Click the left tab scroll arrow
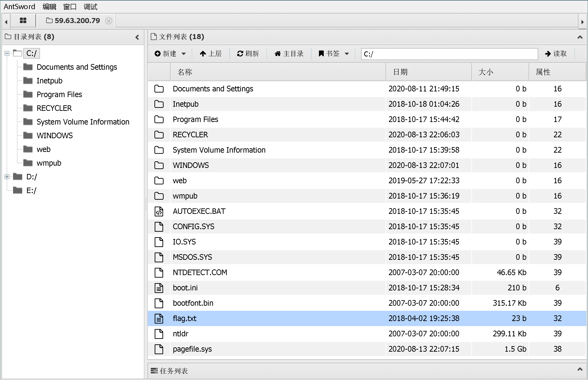 click(x=6, y=22)
